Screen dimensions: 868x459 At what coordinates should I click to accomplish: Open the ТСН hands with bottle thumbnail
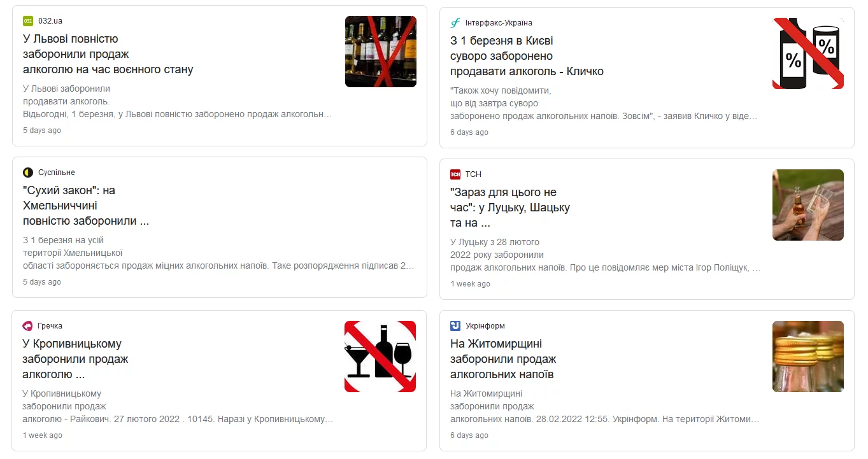click(808, 205)
